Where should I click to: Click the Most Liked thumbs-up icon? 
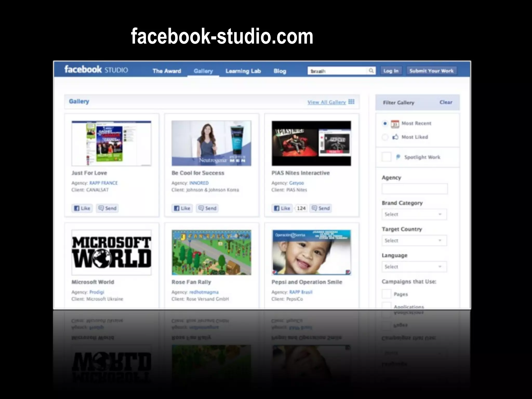click(x=395, y=137)
